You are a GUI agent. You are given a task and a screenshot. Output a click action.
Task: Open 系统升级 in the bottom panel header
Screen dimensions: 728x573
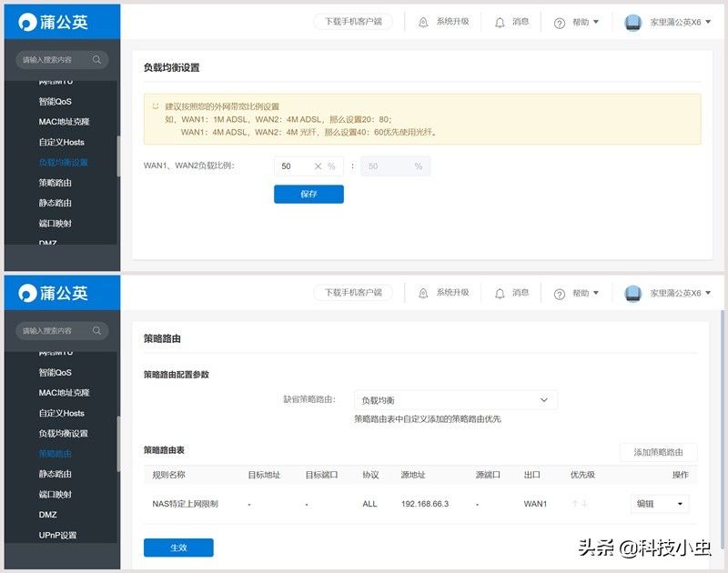click(x=444, y=292)
